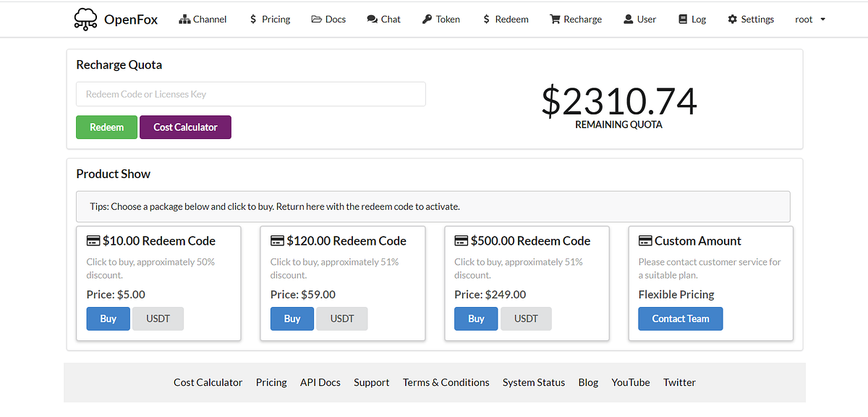
Task: Open the Terms & Conditions link
Action: pyautogui.click(x=446, y=382)
